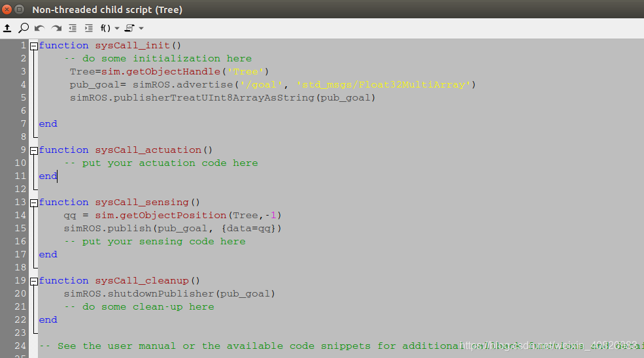Click the indent selection icon

(89, 28)
